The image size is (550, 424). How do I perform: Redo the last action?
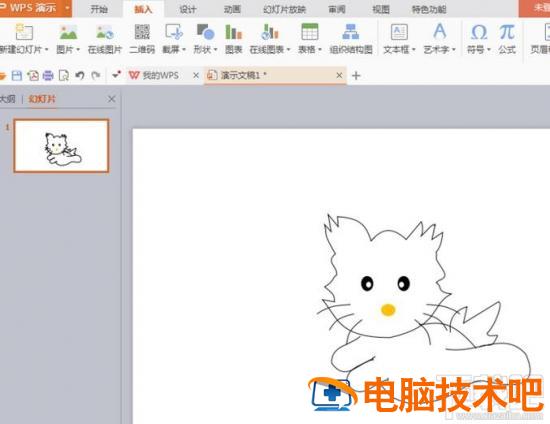(x=95, y=75)
